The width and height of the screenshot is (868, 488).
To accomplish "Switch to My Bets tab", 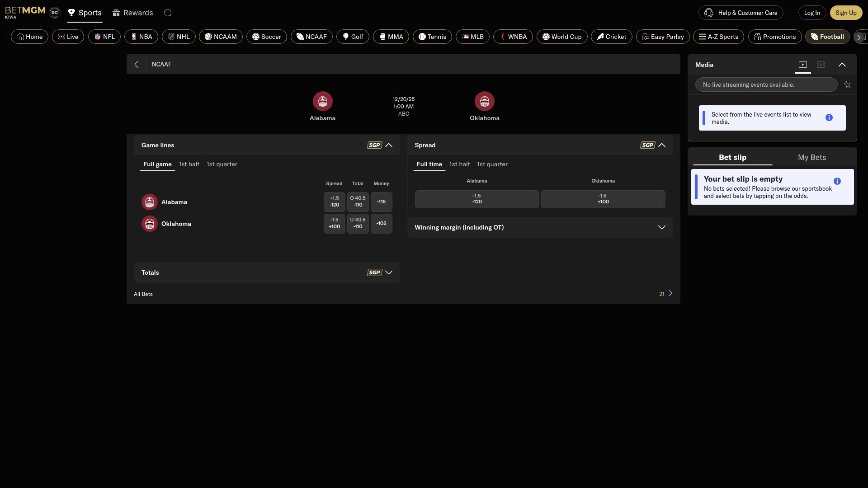I will tap(811, 157).
